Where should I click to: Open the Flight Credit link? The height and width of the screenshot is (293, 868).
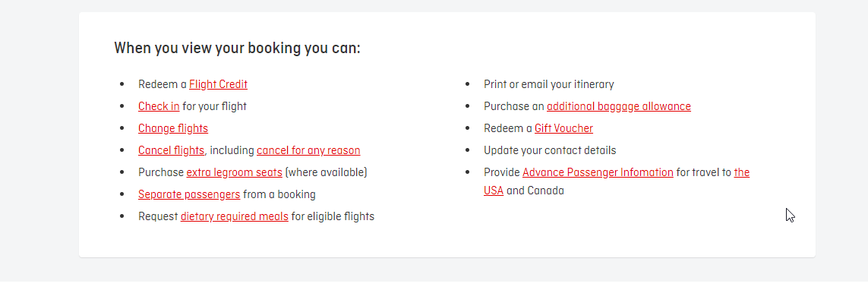pyautogui.click(x=218, y=84)
